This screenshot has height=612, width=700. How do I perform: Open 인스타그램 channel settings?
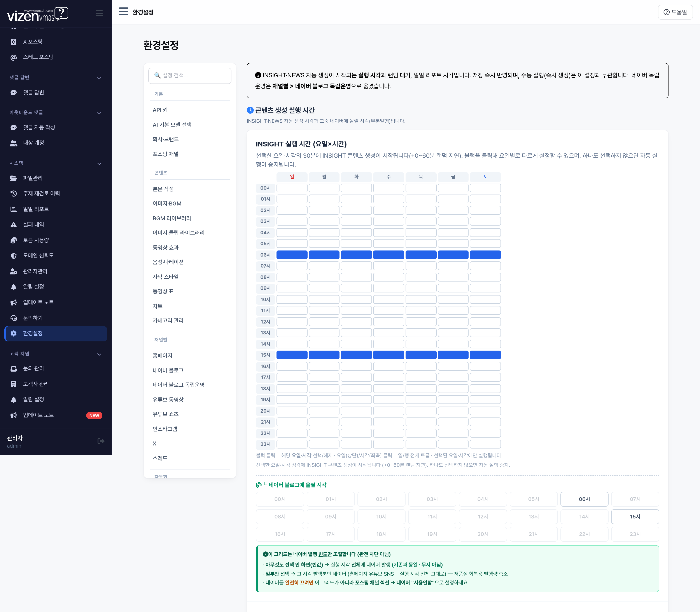point(165,429)
